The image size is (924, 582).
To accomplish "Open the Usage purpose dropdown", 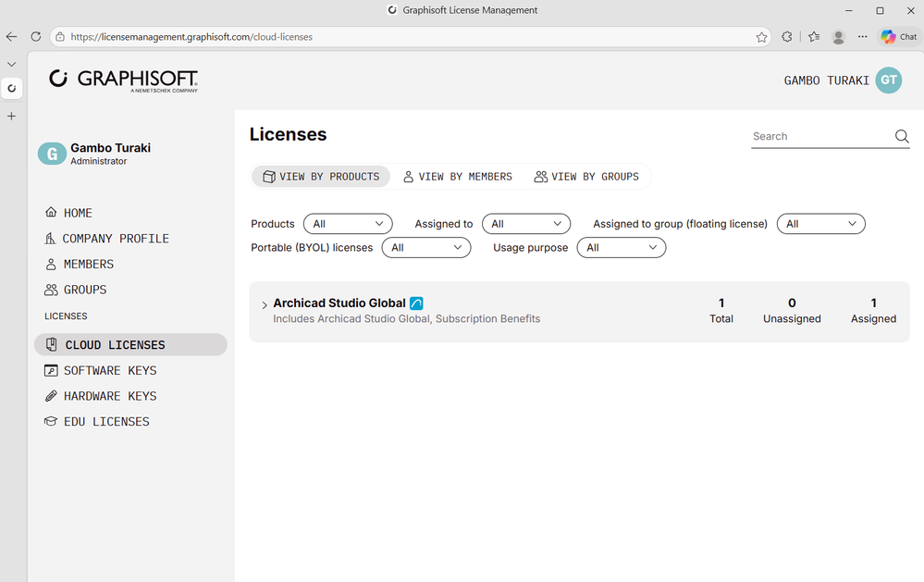I will 622,248.
